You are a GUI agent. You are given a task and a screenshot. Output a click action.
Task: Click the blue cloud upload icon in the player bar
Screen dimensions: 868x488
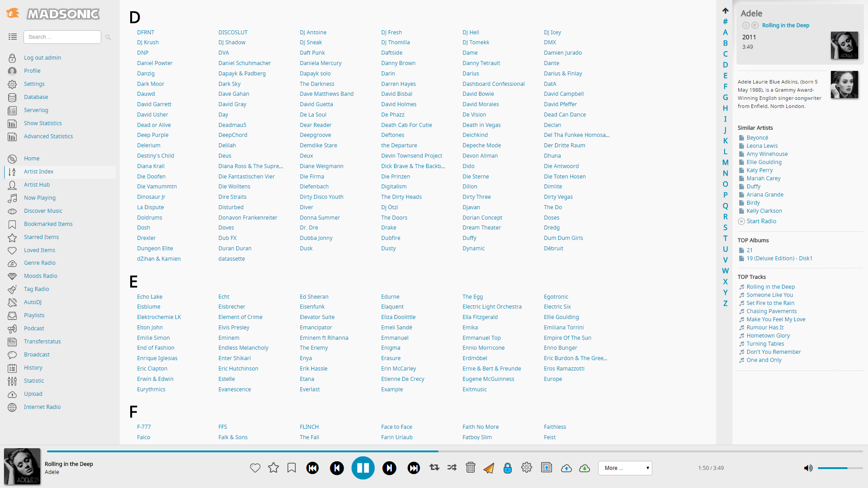[566, 468]
